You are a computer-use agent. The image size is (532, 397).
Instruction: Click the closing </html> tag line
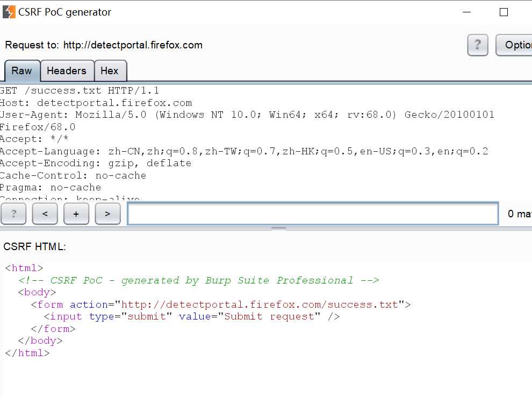(27, 353)
